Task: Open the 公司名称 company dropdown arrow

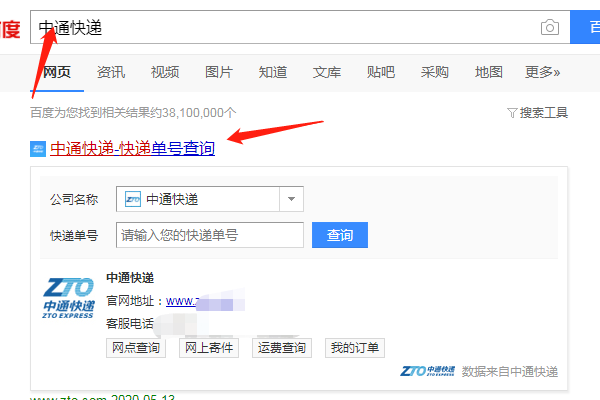Action: [292, 199]
